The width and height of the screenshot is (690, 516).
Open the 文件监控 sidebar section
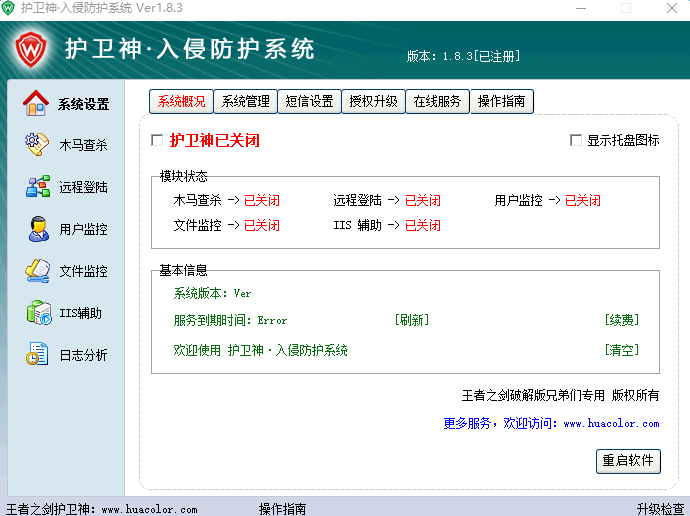[83, 271]
